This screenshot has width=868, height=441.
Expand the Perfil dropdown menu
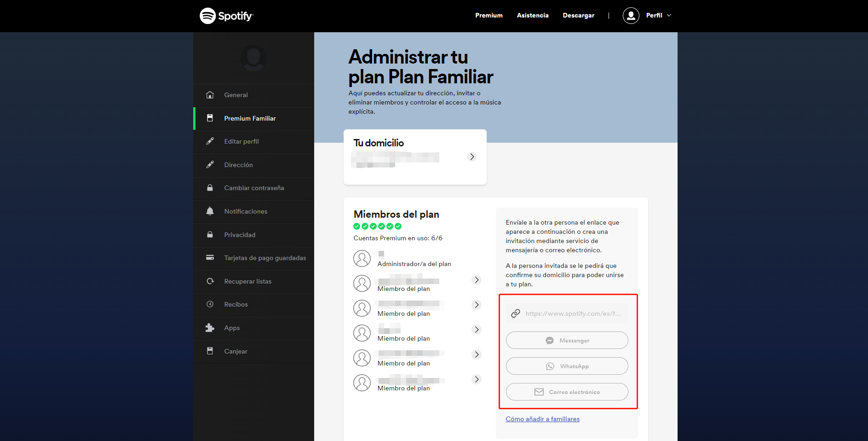659,16
